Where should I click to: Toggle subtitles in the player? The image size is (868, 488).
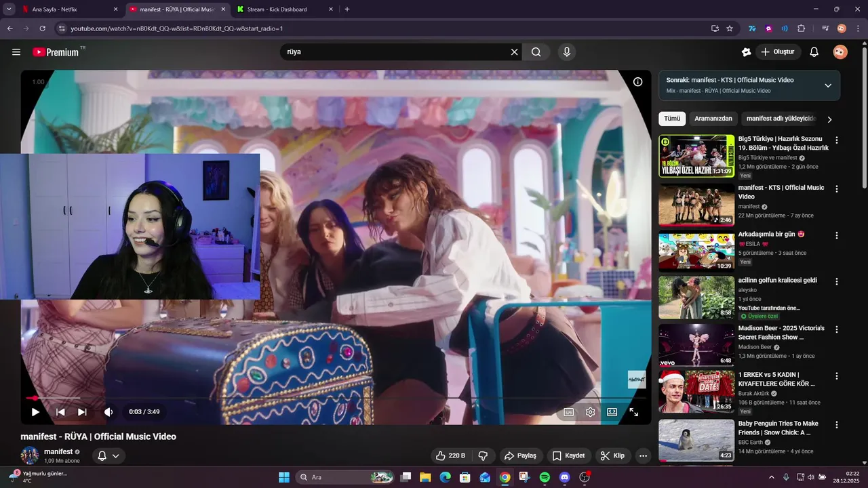tap(569, 412)
